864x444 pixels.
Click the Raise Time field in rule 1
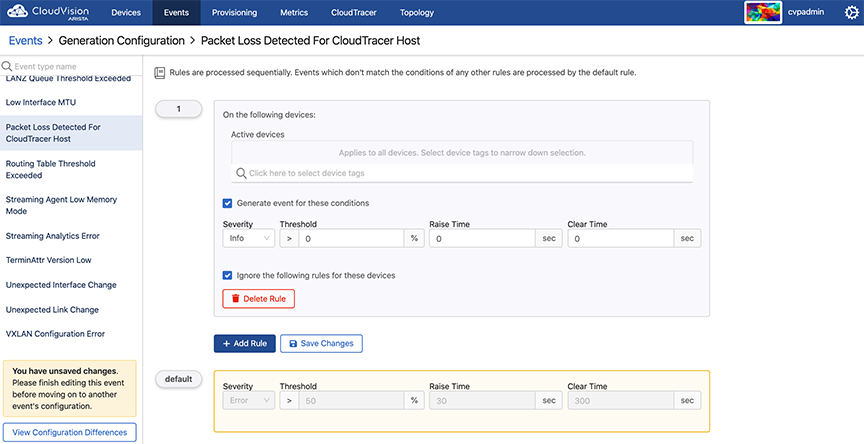click(x=482, y=239)
